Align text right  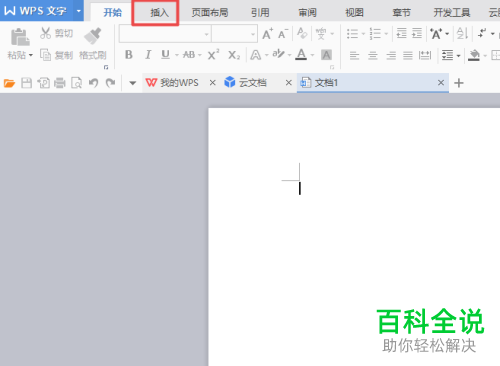click(x=391, y=55)
